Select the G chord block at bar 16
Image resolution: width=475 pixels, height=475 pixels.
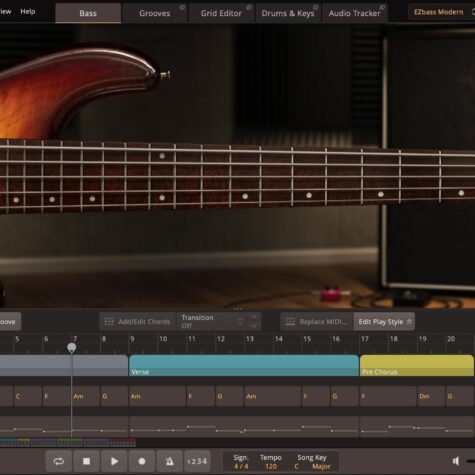click(x=345, y=396)
